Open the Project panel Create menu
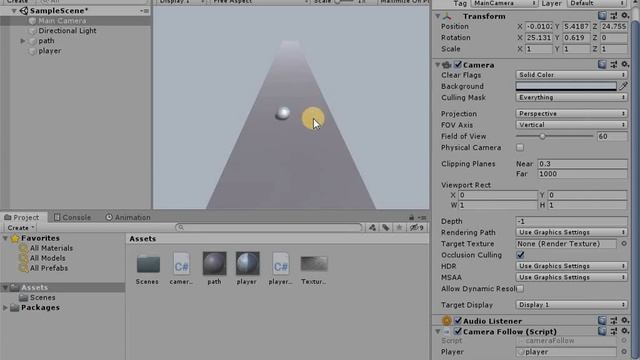 (x=21, y=228)
